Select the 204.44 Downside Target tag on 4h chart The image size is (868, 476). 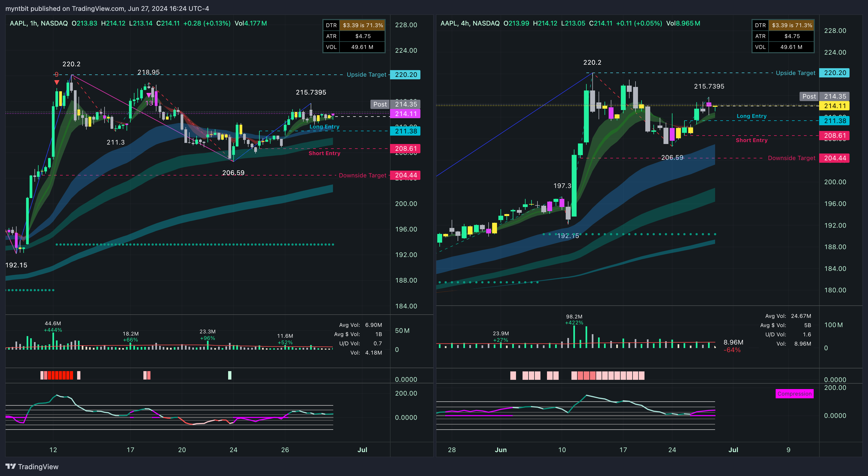pyautogui.click(x=834, y=158)
